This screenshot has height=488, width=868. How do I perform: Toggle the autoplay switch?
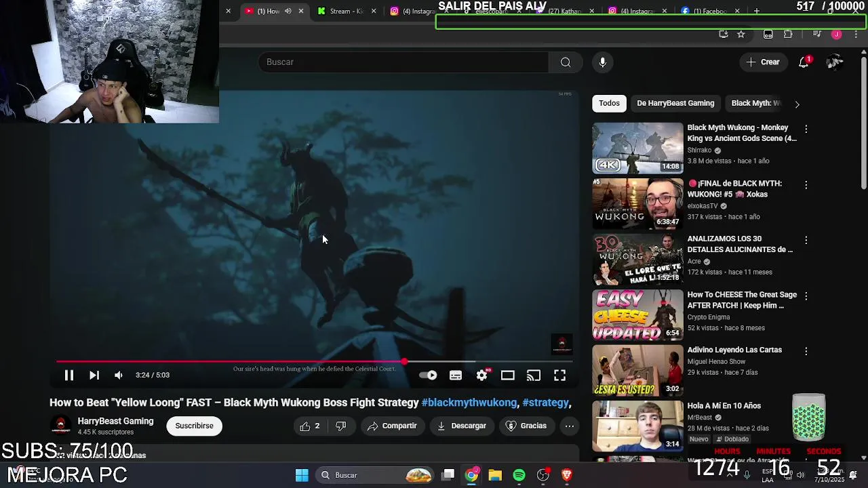click(428, 375)
